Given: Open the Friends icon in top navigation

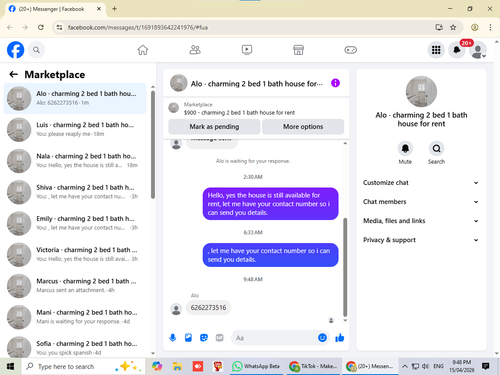Looking at the screenshot, I should click(x=195, y=50).
